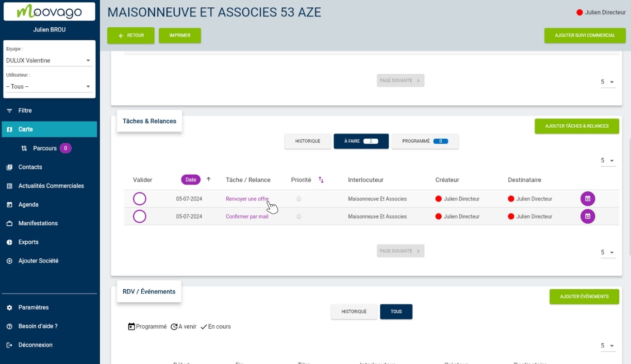Viewport: 631px width, 364px height.
Task: Click the Ajouter Société plus icon
Action: (x=9, y=261)
